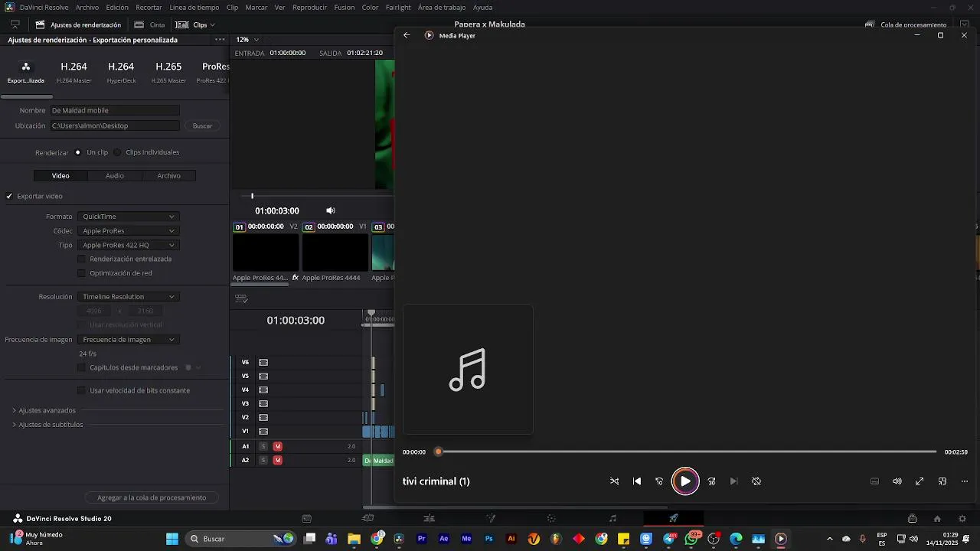980x551 pixels.
Task: Toggle the viewer mute speaker icon
Action: point(331,210)
